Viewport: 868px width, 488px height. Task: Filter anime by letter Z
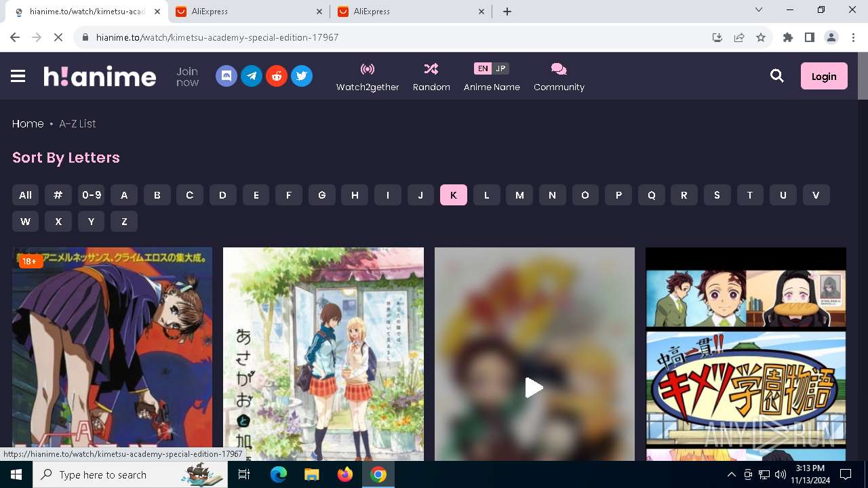(124, 222)
